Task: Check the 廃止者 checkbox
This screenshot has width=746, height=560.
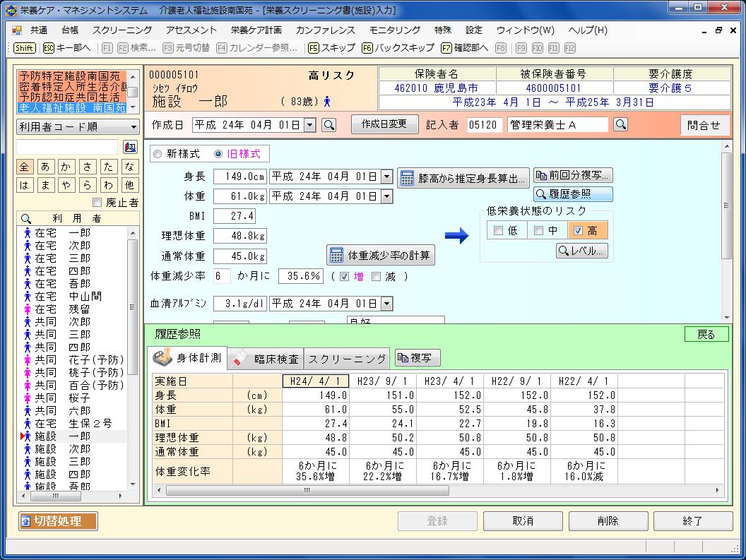Action: [97, 203]
